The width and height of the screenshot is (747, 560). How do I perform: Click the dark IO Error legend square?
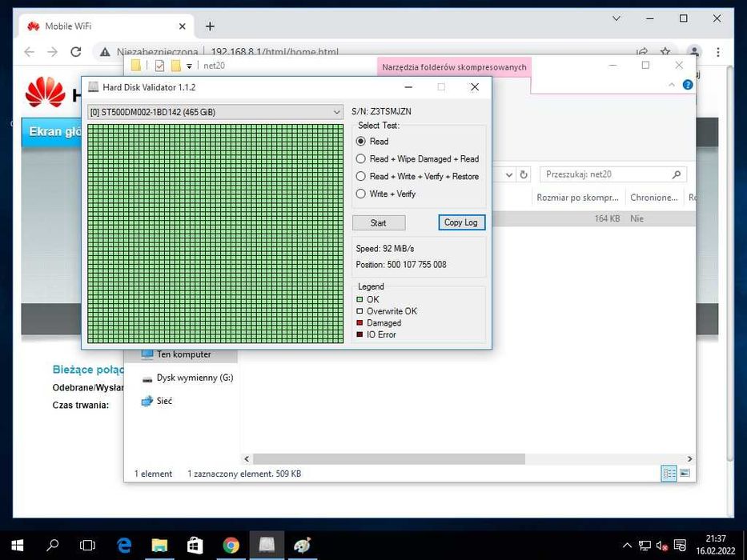tap(359, 334)
